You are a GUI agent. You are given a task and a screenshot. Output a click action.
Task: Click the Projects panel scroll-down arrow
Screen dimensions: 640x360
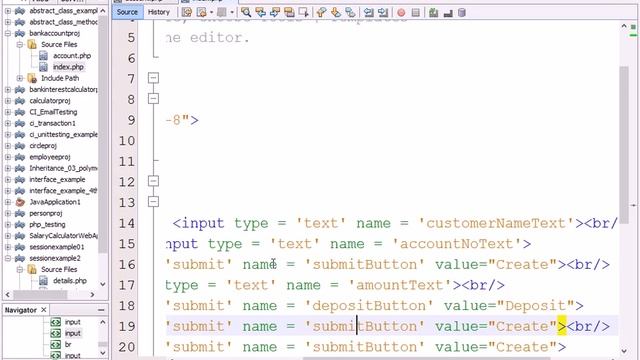click(x=103, y=284)
